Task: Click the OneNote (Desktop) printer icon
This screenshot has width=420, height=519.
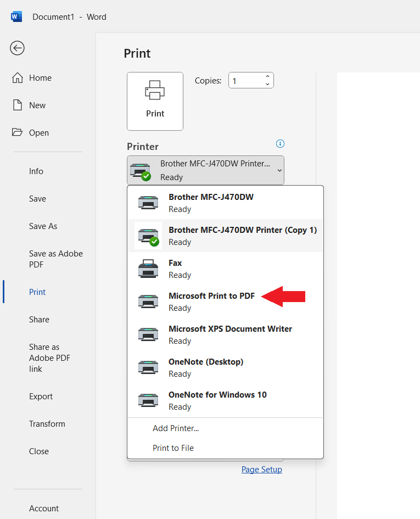Action: pyautogui.click(x=148, y=367)
